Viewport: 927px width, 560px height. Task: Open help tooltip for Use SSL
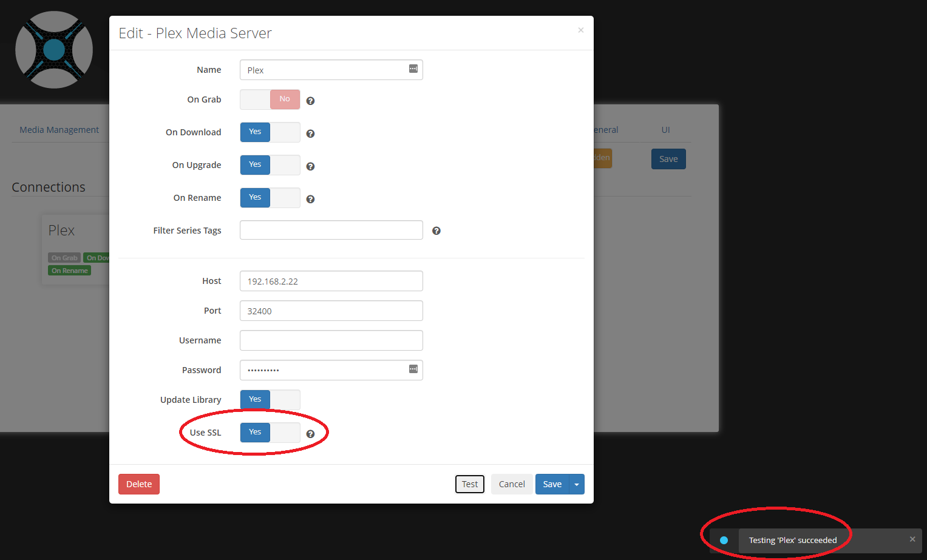[x=310, y=434]
